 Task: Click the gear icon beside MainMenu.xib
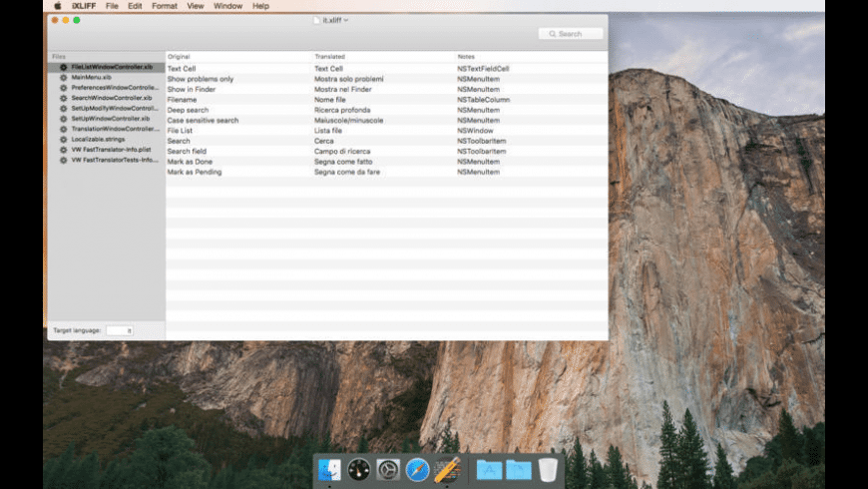click(x=63, y=77)
